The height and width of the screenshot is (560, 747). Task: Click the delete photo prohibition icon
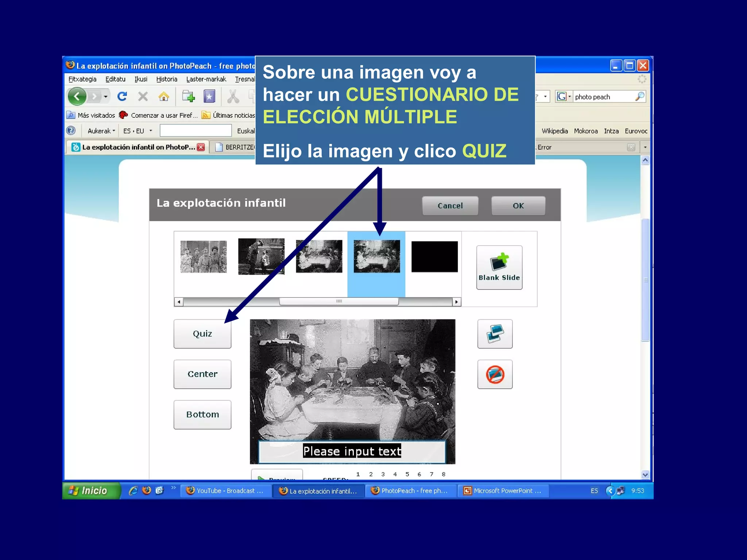[x=495, y=374]
